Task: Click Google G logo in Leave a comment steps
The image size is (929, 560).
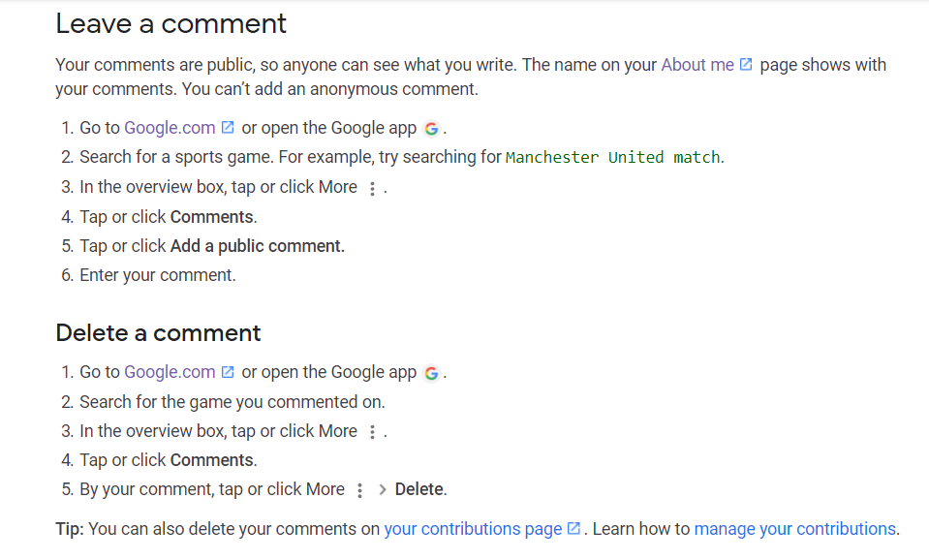Action: (431, 129)
